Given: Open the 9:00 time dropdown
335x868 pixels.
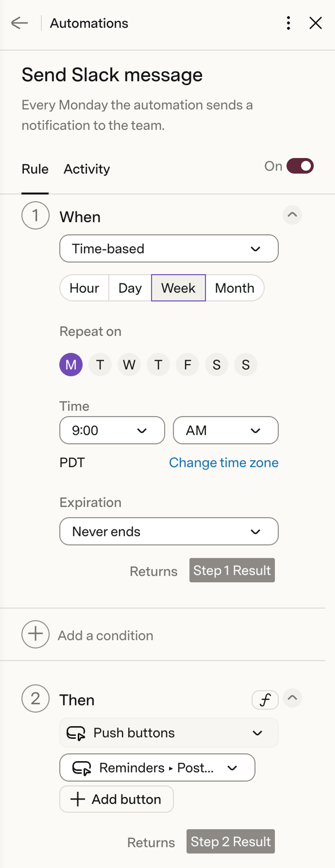Looking at the screenshot, I should [x=112, y=430].
